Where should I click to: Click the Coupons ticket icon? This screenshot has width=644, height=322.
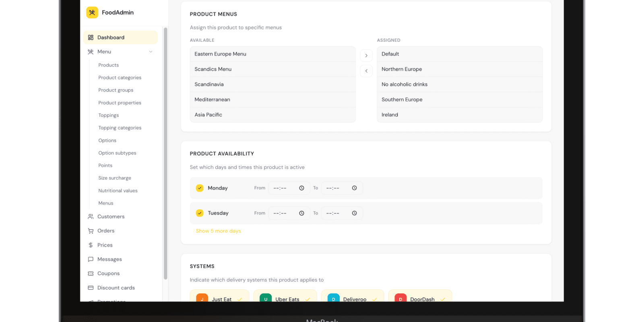click(x=91, y=273)
